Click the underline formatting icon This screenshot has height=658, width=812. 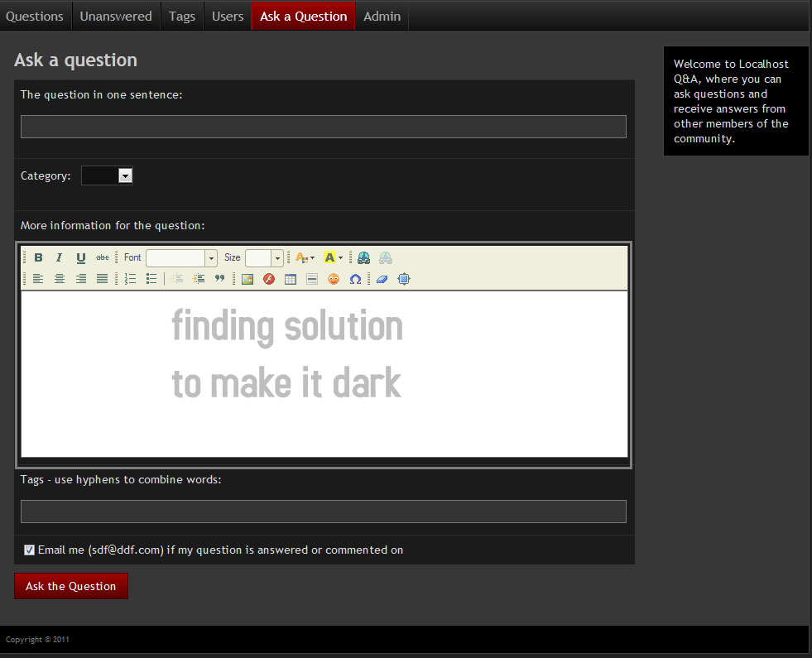pos(80,258)
